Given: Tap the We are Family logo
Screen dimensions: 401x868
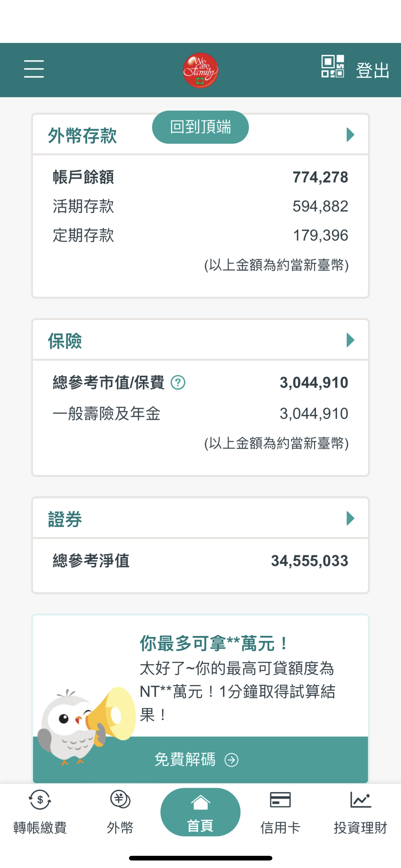Looking at the screenshot, I should pos(200,70).
